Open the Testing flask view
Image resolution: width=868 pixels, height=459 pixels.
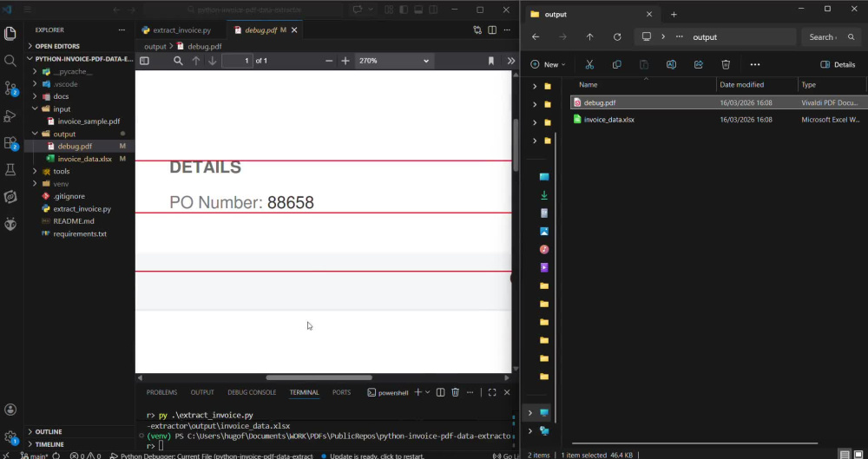point(10,169)
